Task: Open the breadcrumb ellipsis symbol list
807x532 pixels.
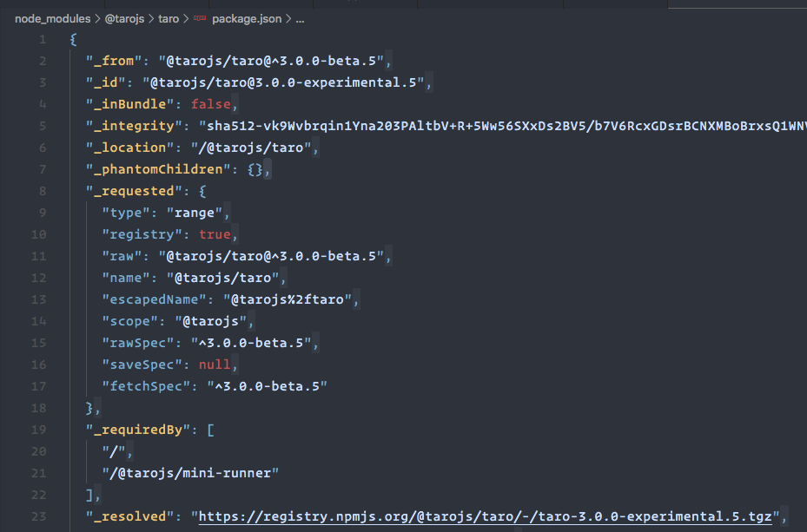Action: (300, 20)
